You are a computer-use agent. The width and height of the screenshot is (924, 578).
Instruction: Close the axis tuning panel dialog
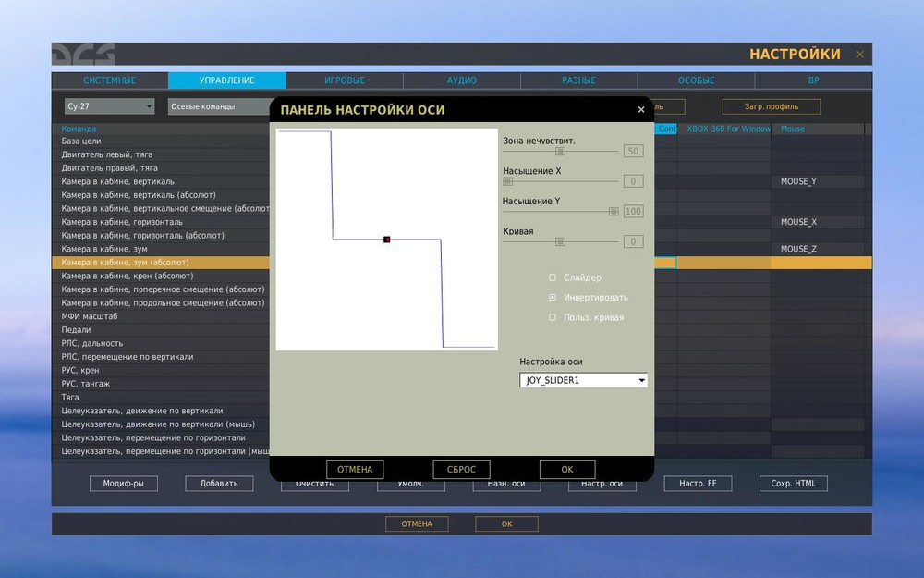click(x=641, y=110)
